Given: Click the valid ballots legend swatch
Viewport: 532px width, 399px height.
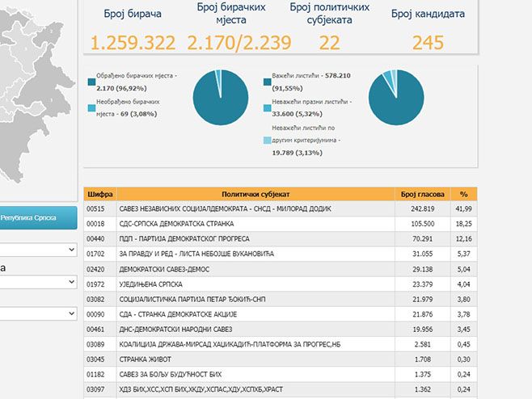Looking at the screenshot, I should pyautogui.click(x=267, y=82).
